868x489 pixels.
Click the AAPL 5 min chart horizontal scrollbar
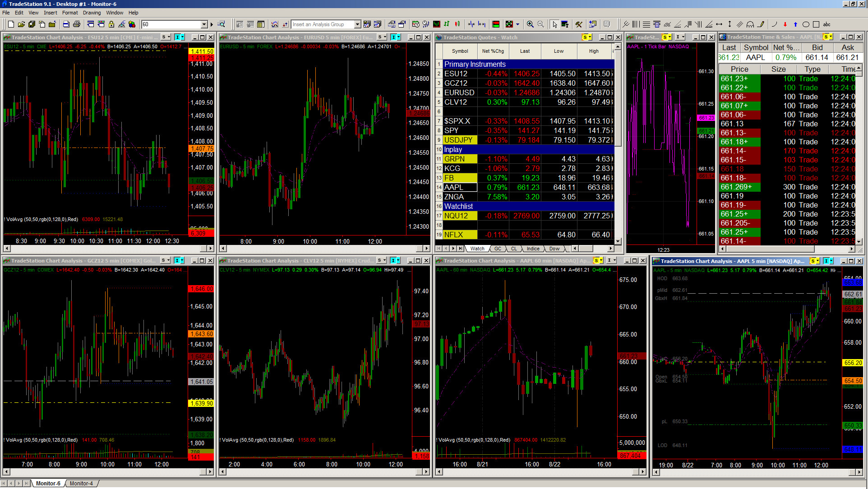pyautogui.click(x=758, y=472)
